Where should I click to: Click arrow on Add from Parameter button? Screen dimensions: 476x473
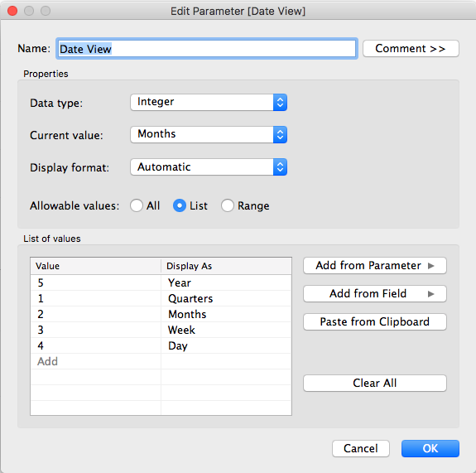pyautogui.click(x=430, y=266)
